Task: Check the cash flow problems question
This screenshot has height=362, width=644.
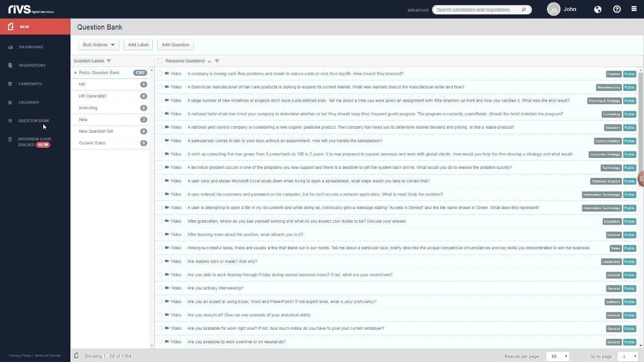Action: point(160,73)
